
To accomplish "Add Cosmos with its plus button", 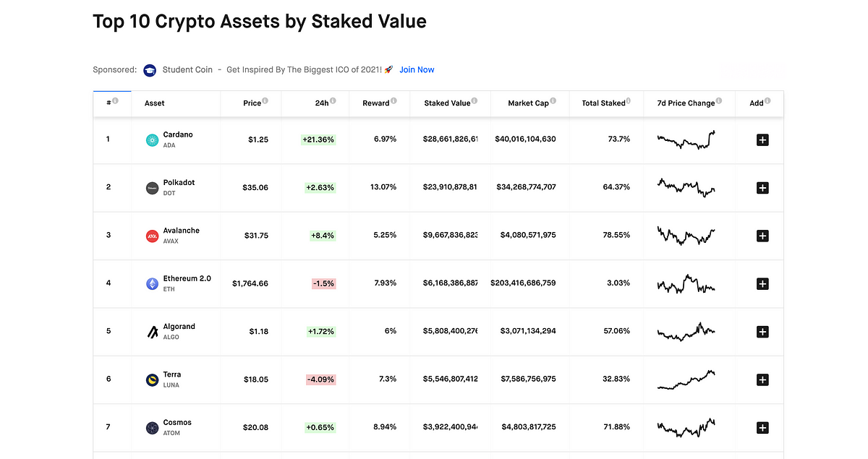I will tap(762, 428).
